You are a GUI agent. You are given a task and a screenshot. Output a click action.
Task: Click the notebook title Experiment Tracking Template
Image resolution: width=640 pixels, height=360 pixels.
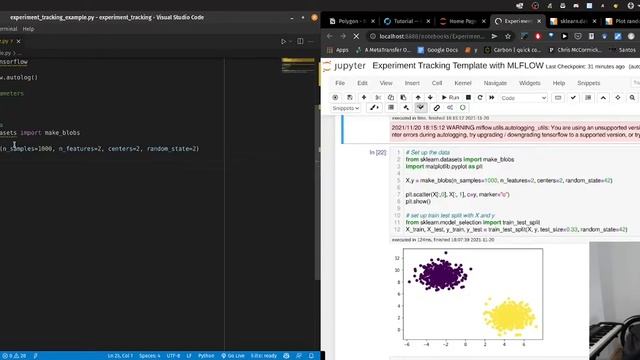click(x=458, y=66)
